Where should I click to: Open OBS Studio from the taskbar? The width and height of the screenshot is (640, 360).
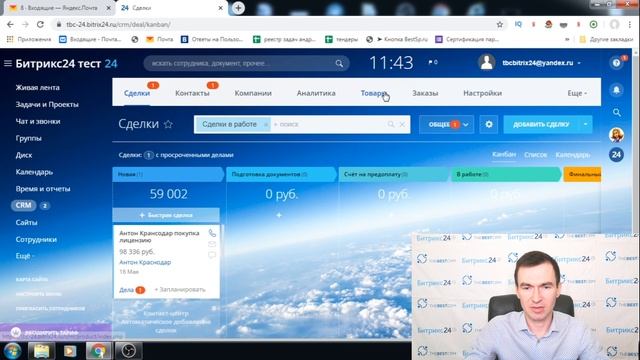(x=128, y=351)
